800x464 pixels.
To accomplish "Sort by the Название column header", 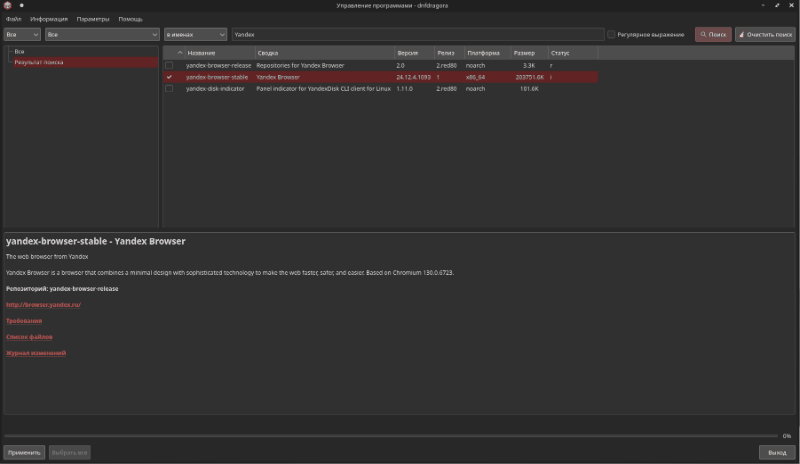I will [220, 53].
